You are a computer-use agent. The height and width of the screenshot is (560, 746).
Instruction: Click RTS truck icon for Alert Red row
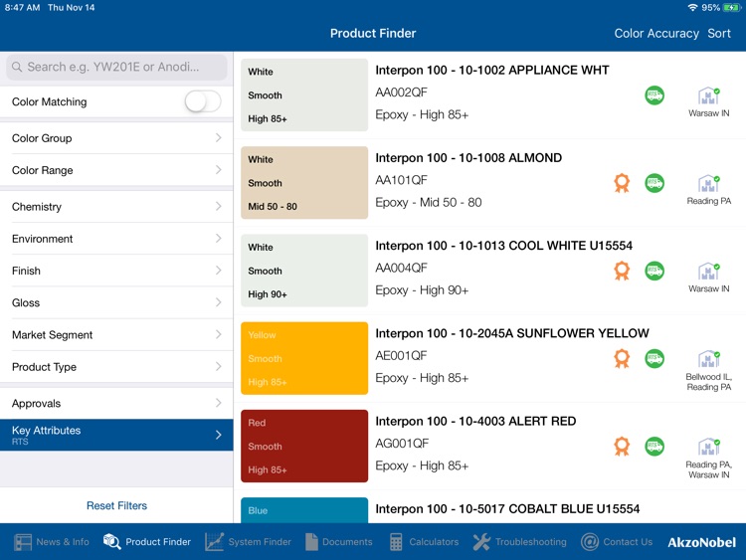click(654, 447)
